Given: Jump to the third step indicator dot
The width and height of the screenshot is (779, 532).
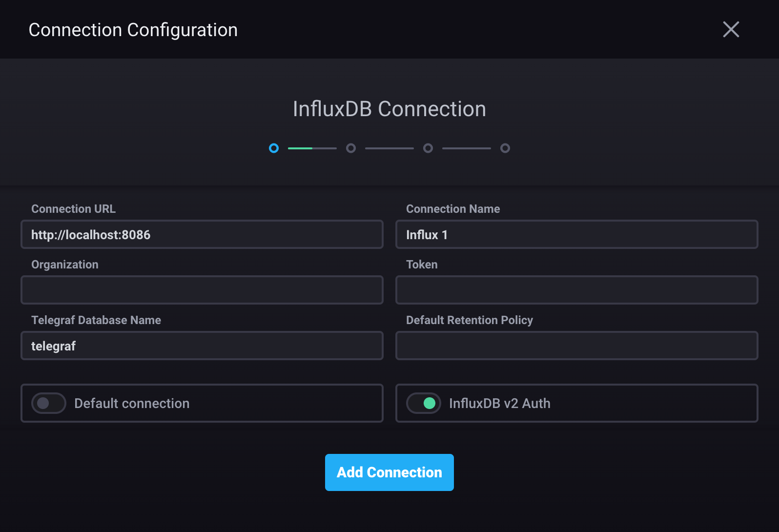Looking at the screenshot, I should point(428,148).
